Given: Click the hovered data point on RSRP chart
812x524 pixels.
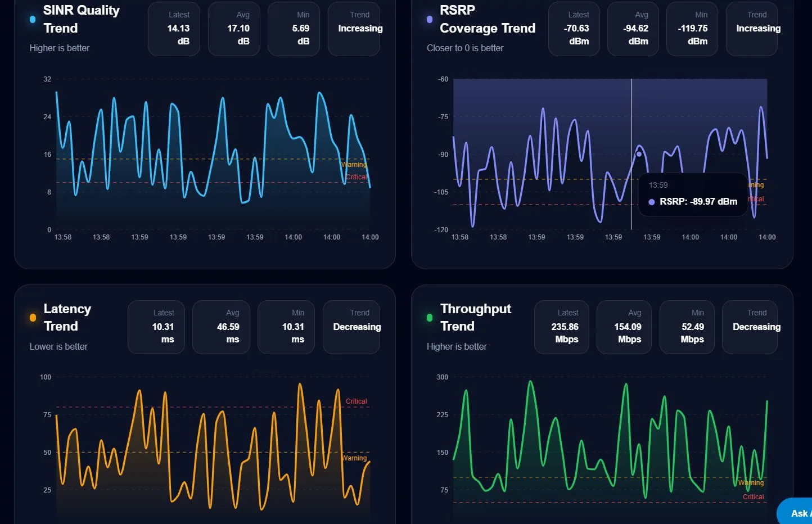Looking at the screenshot, I should click(x=639, y=154).
